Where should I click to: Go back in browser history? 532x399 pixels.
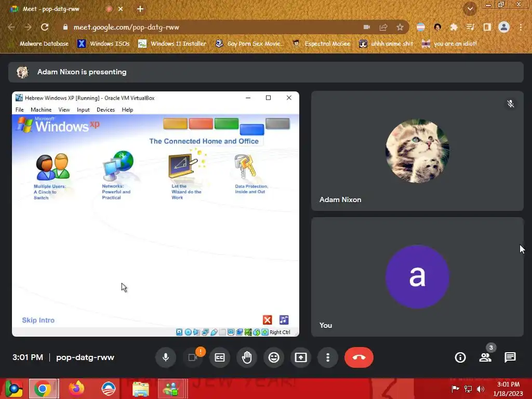click(x=11, y=27)
